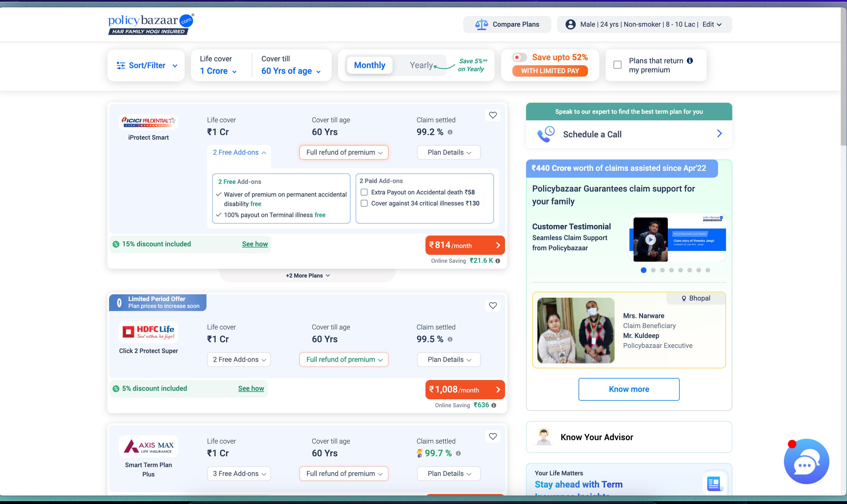Click the Axis Max Life Insurance logo
847x504 pixels.
[x=149, y=446]
